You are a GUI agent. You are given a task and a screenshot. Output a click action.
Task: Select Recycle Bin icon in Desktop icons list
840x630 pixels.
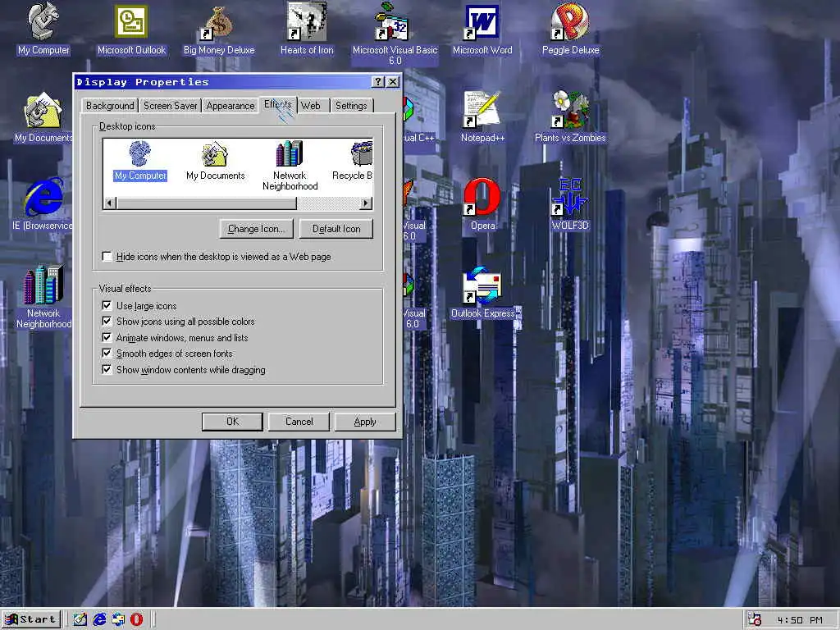click(x=354, y=161)
